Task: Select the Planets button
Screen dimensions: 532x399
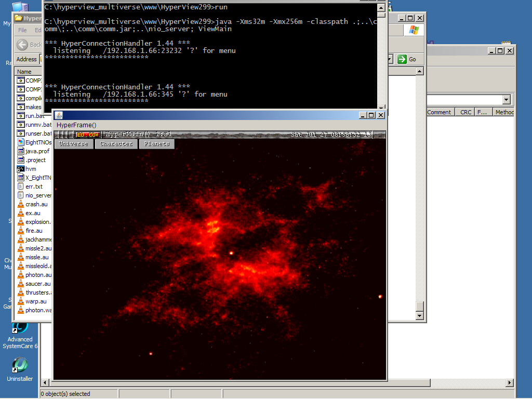Action: pos(156,144)
